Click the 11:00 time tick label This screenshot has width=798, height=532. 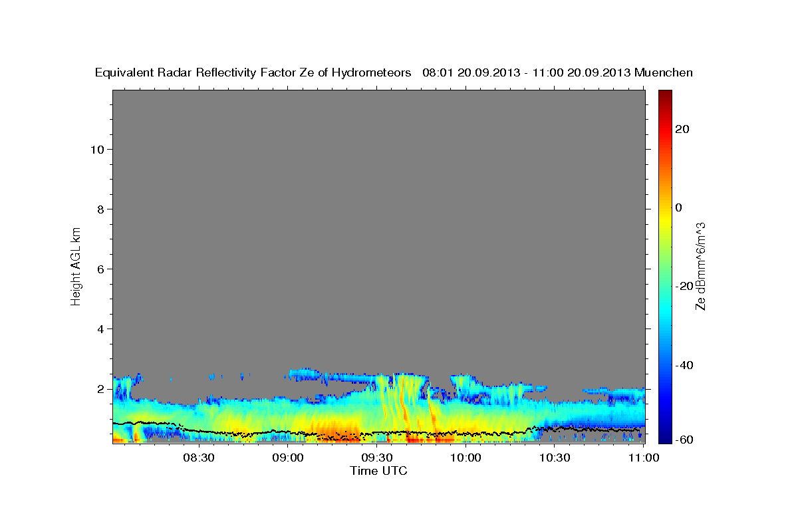[x=643, y=458]
